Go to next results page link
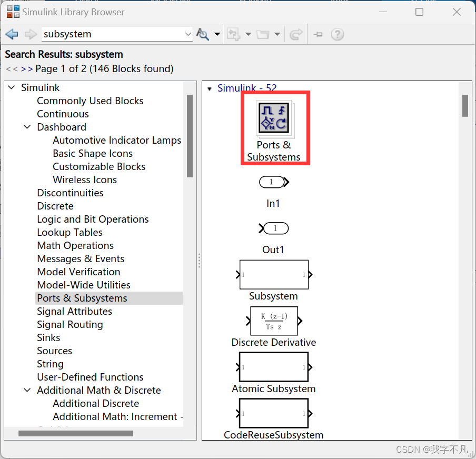 pos(27,69)
